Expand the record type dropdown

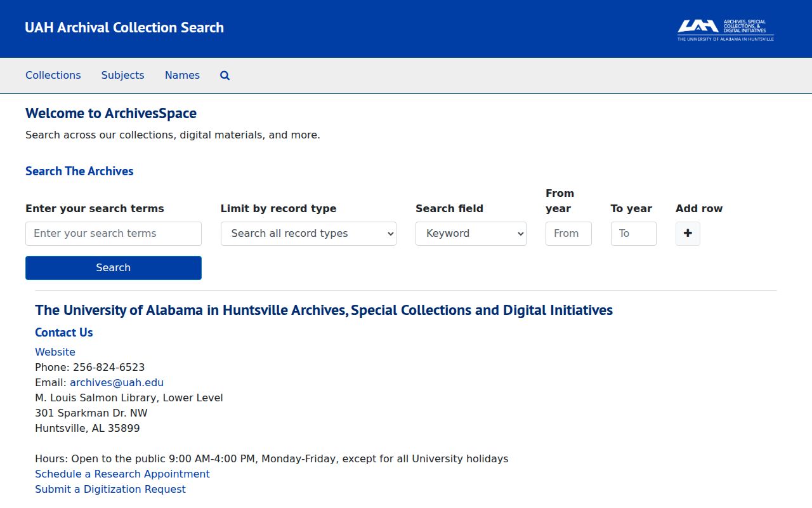point(308,234)
